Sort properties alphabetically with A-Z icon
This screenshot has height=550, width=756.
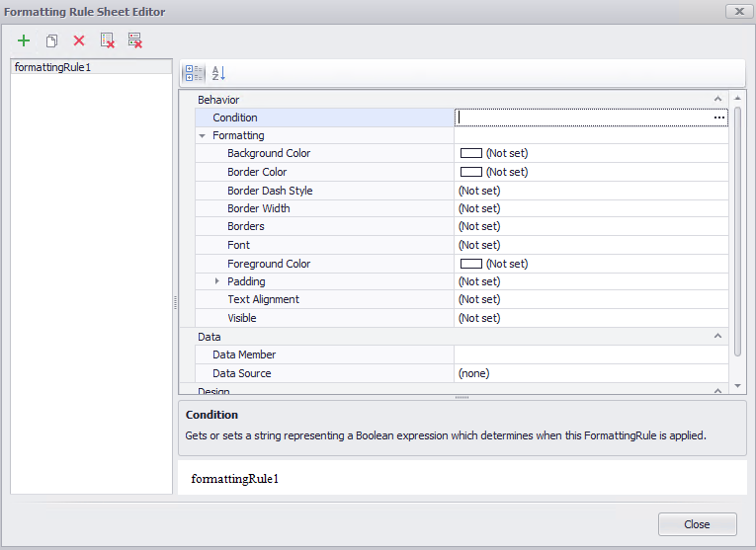tap(219, 73)
